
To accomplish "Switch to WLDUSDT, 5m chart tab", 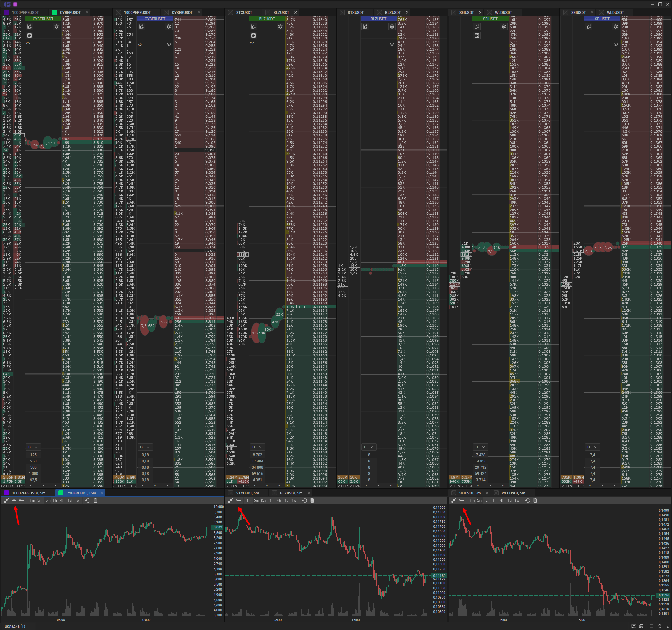I will (513, 493).
